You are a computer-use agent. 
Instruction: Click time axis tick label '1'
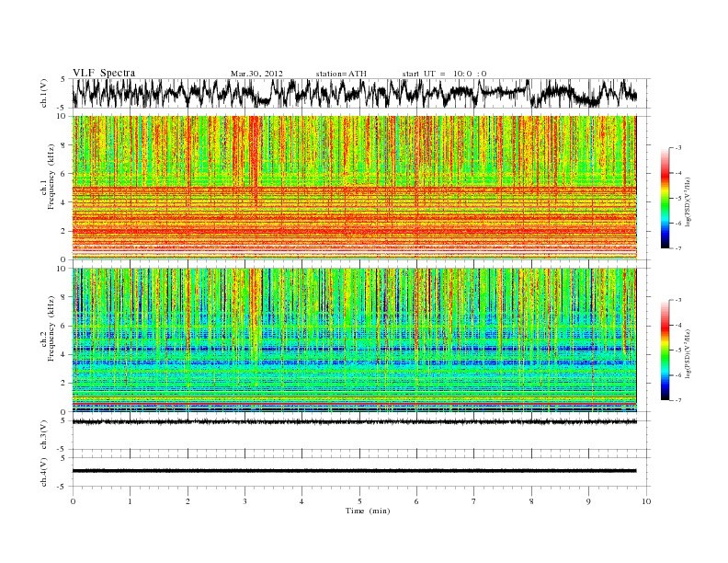pos(130,501)
